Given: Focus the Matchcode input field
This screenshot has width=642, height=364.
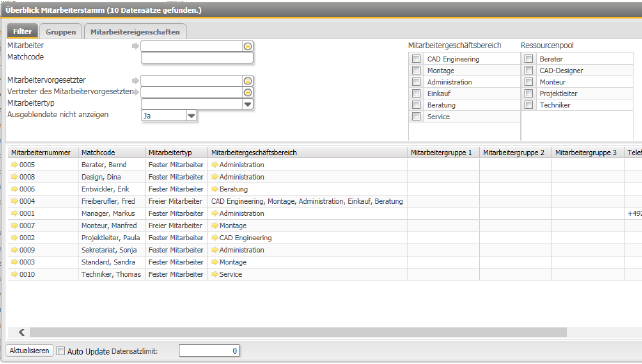Looking at the screenshot, I should tap(197, 58).
